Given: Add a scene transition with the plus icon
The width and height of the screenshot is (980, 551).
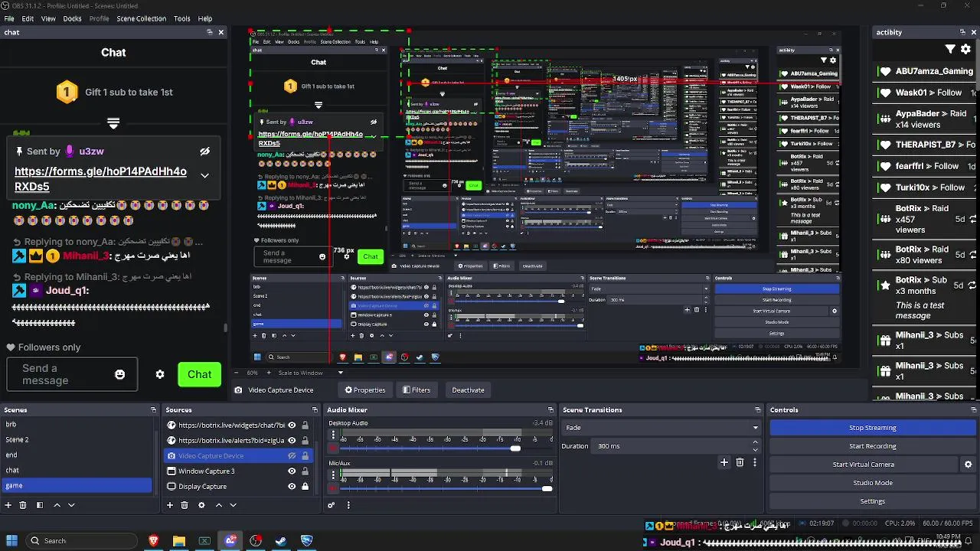Looking at the screenshot, I should pos(724,462).
